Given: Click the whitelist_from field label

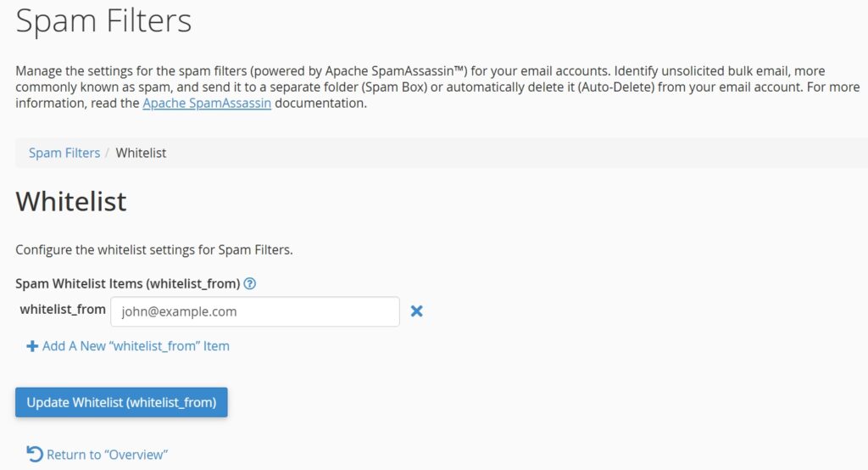Looking at the screenshot, I should [63, 310].
